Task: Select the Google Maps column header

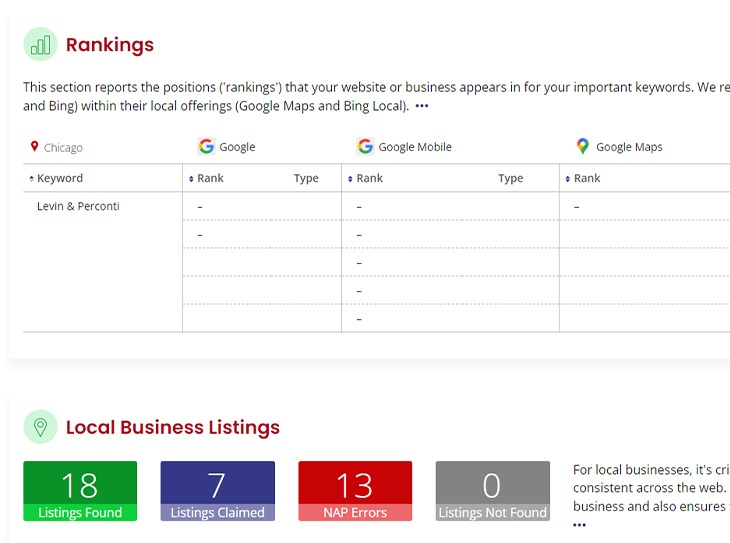Action: pos(629,147)
